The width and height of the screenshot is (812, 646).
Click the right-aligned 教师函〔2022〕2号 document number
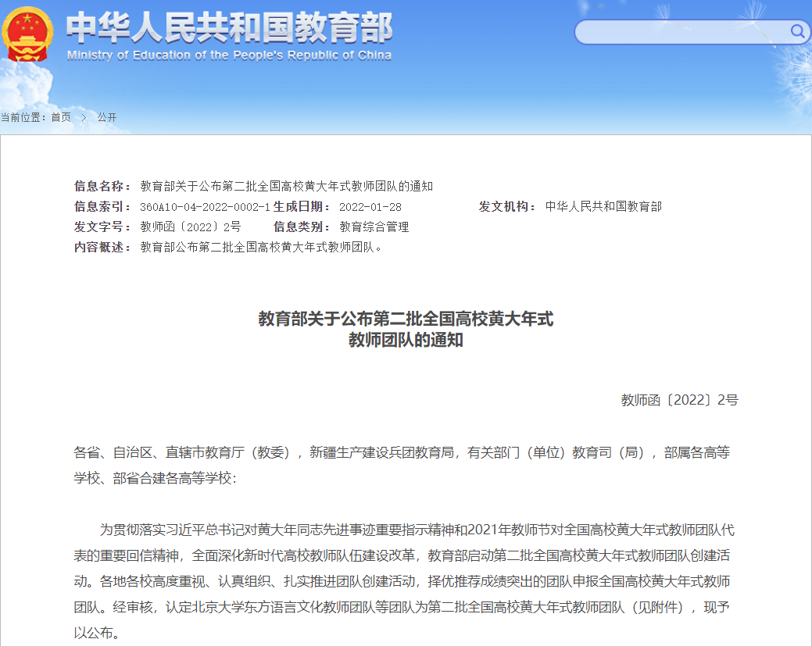coord(679,400)
